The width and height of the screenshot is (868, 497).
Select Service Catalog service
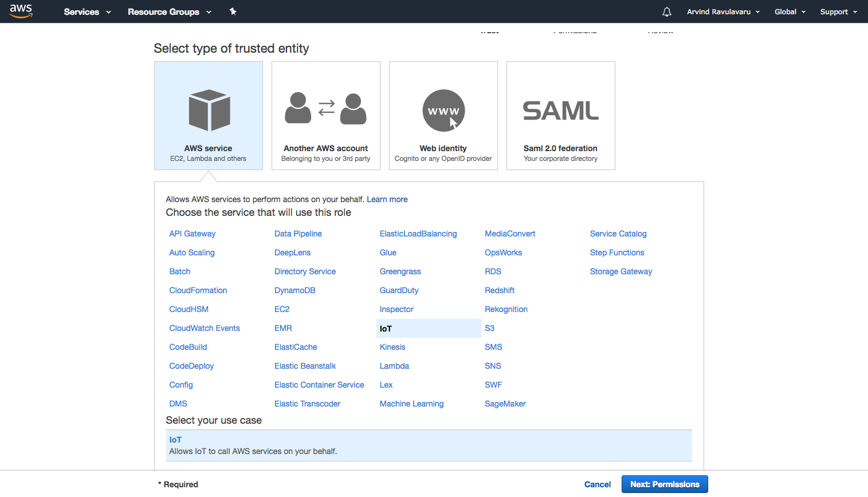(x=618, y=234)
